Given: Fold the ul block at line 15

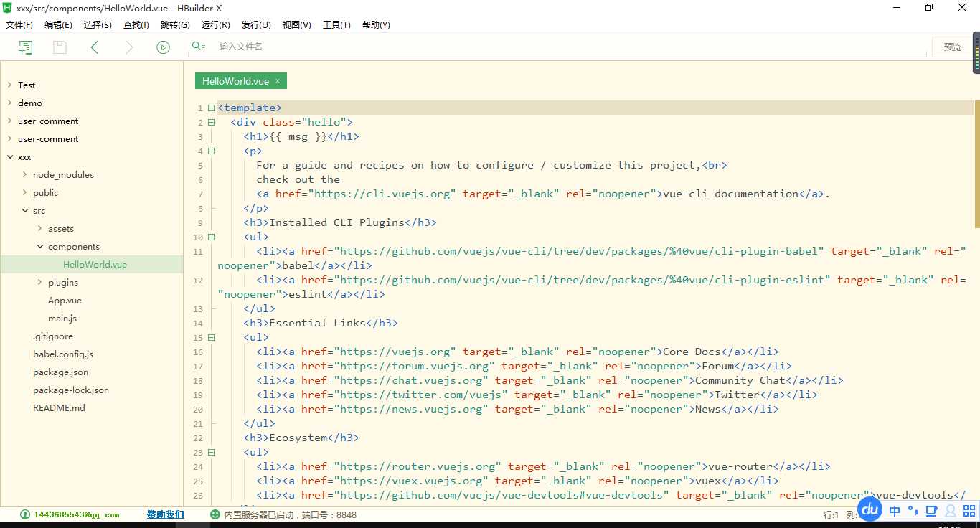Looking at the screenshot, I should click(x=211, y=337).
